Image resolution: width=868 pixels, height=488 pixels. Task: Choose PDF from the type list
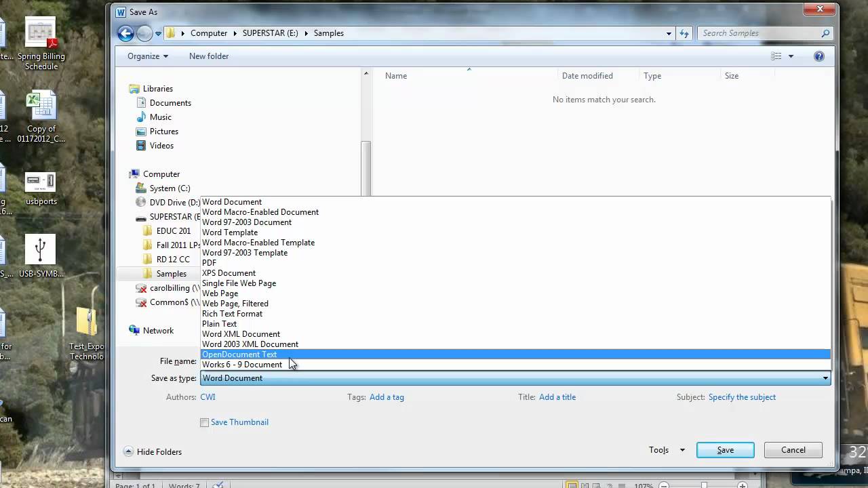click(x=515, y=263)
